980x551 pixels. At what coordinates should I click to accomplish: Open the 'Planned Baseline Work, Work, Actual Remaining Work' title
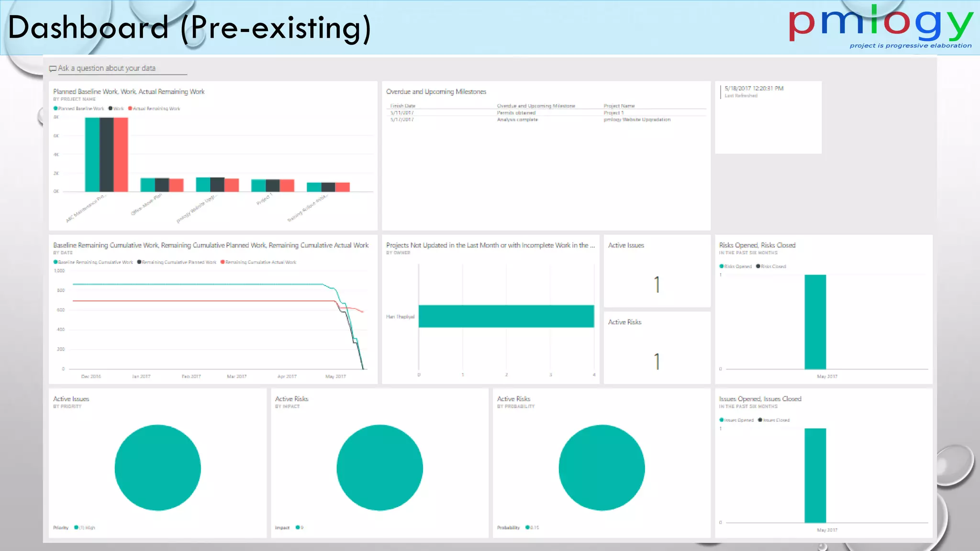(129, 91)
